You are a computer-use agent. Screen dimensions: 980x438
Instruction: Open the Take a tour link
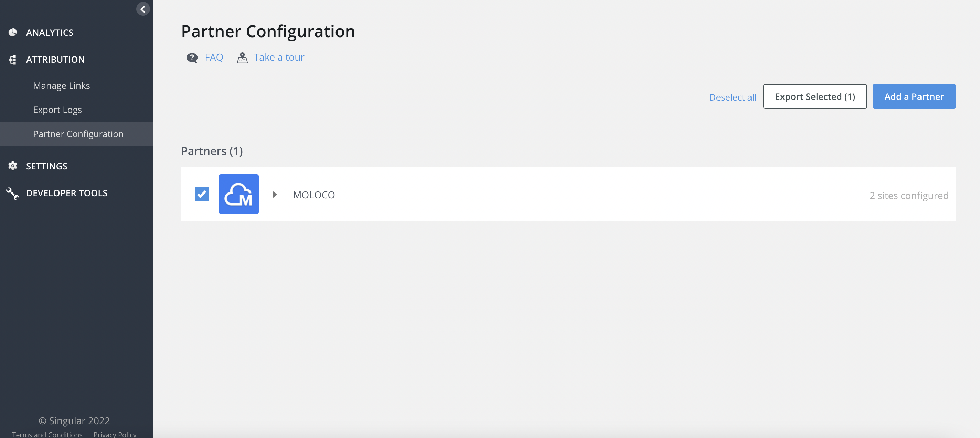click(279, 58)
